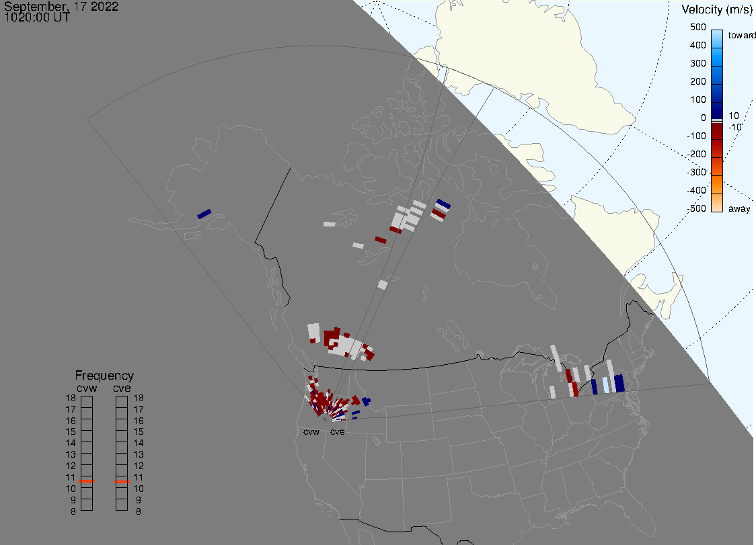Click the -300 label on the velocity scale
The height and width of the screenshot is (545, 756).
tap(696, 173)
